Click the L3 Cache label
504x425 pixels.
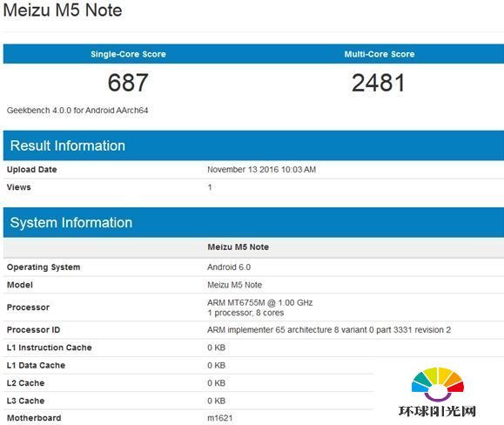[25, 401]
